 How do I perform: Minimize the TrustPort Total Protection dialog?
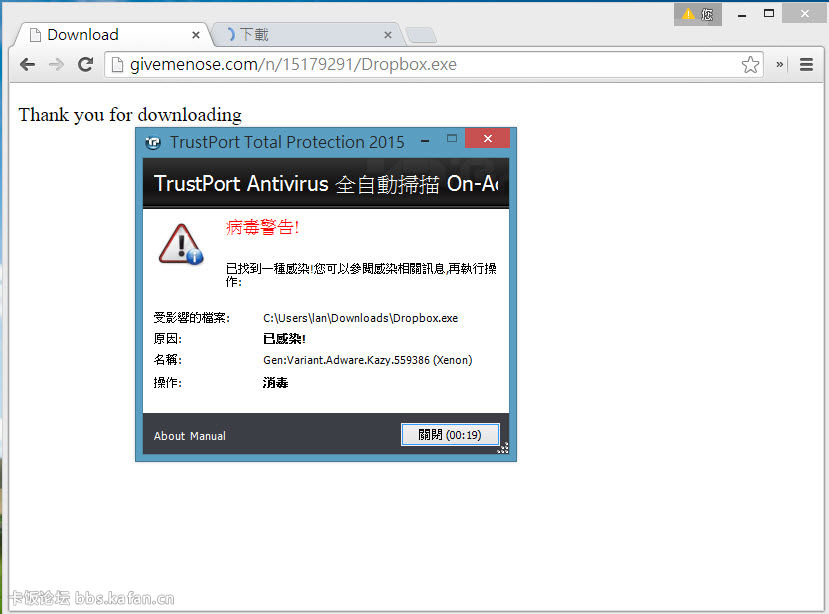425,141
